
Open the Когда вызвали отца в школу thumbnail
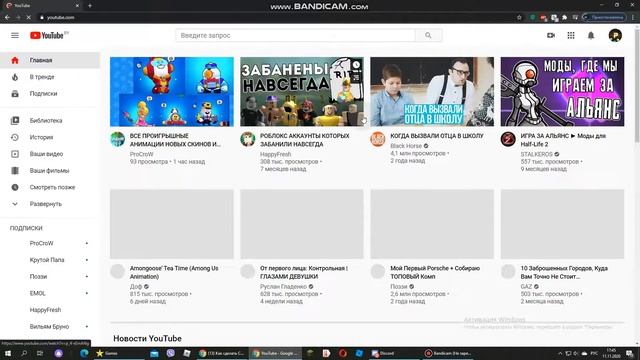[432, 91]
